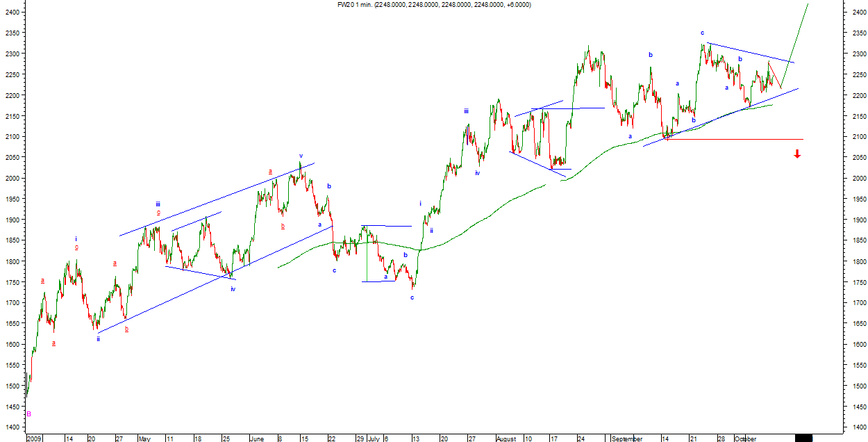Screen dimensions: 868x442
Task: Select the June label on time axis
Action: click(x=256, y=439)
